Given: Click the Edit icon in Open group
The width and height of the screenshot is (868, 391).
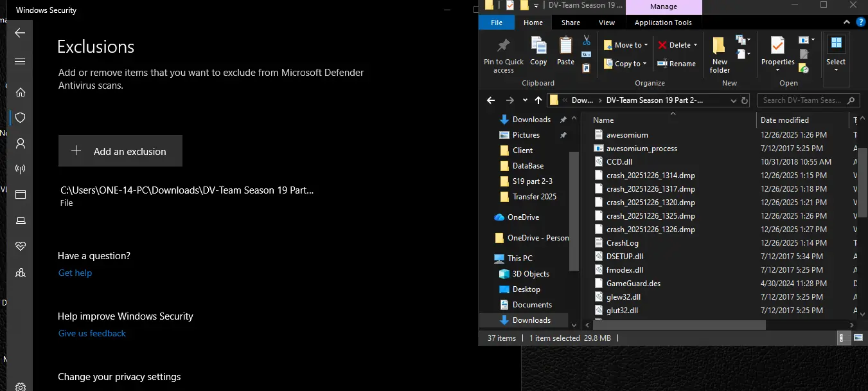Looking at the screenshot, I should (x=803, y=54).
